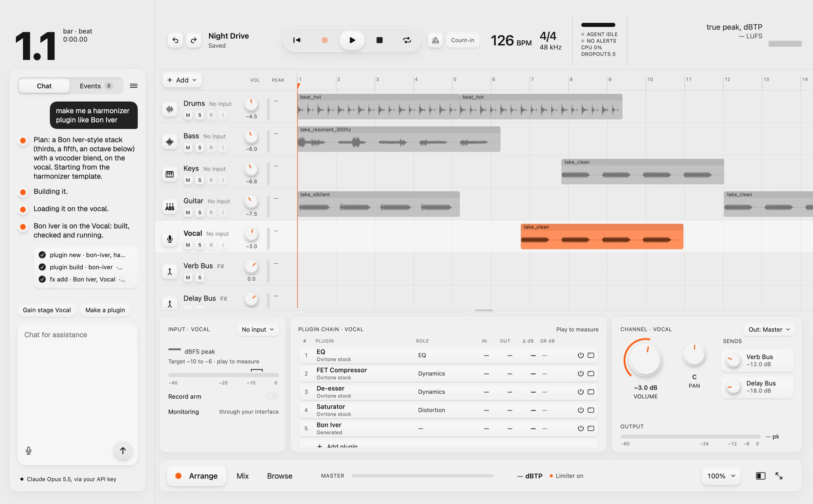Viewport: 813px width, 504px height.
Task: Switch to the Events tab
Action: pyautogui.click(x=96, y=86)
